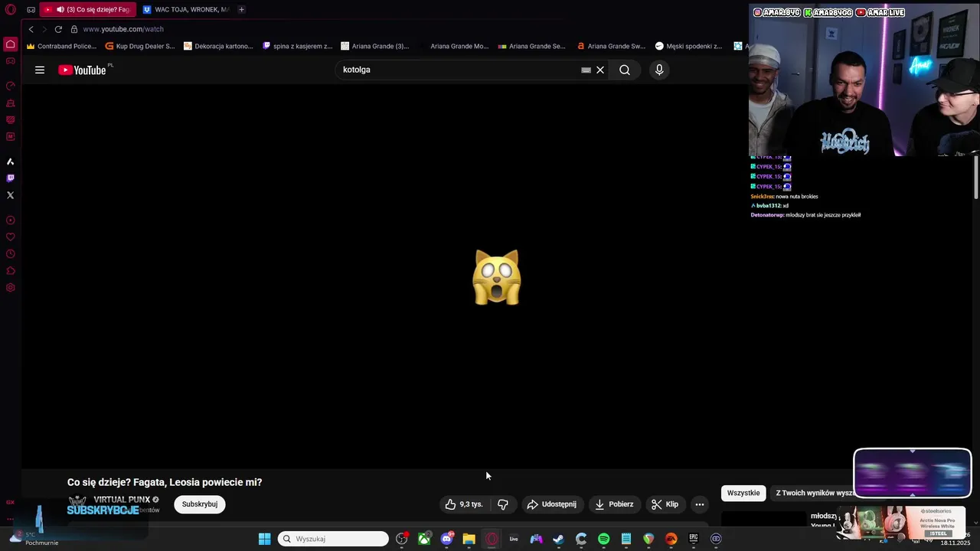
Task: Click the www.youtube.com/watch address bar
Action: pos(122,29)
